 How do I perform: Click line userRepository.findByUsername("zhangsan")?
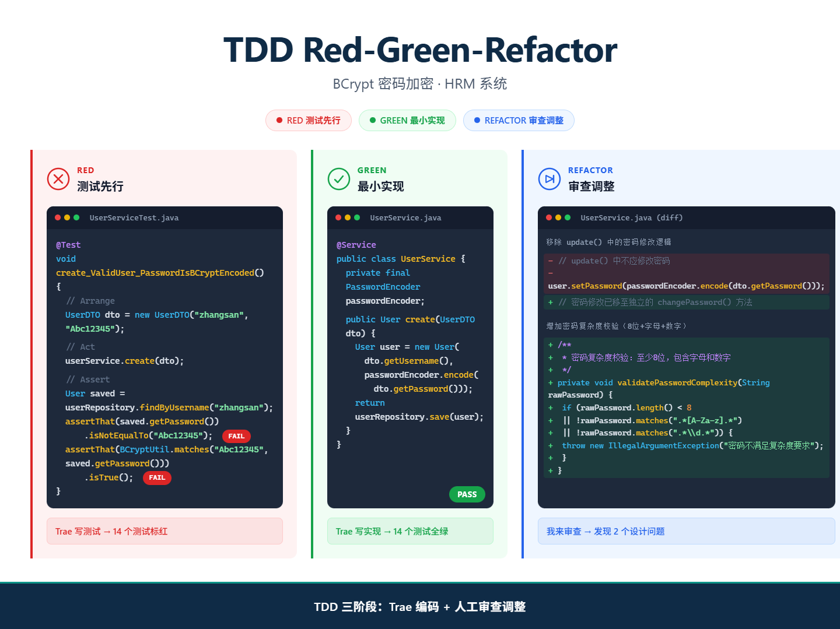[169, 407]
